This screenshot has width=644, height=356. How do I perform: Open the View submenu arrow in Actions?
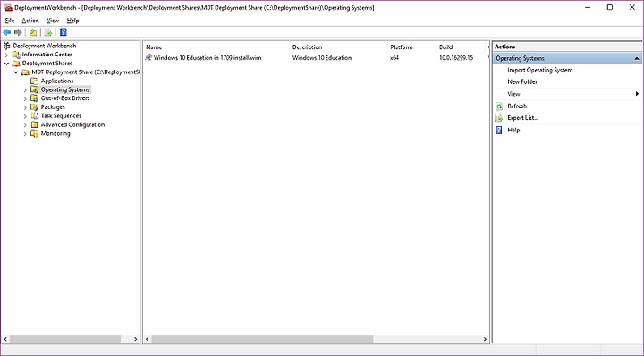(637, 94)
